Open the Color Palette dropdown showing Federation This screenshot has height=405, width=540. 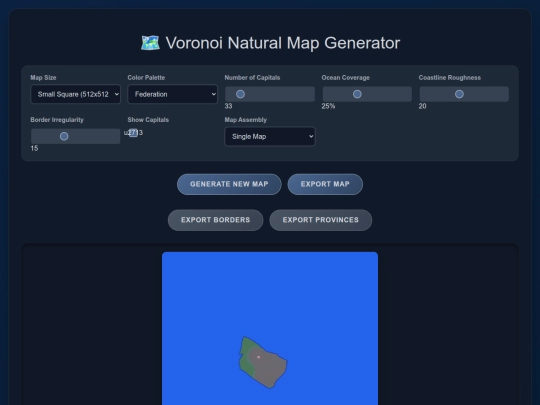(x=173, y=94)
